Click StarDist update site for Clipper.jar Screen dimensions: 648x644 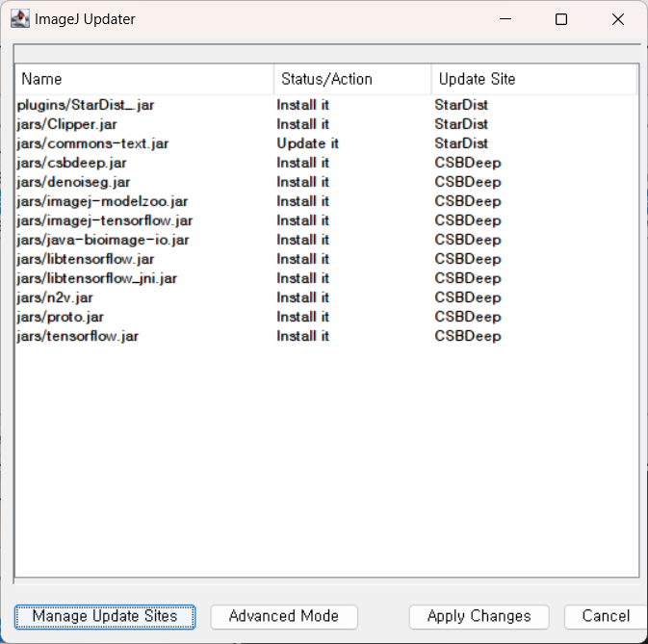(x=461, y=124)
